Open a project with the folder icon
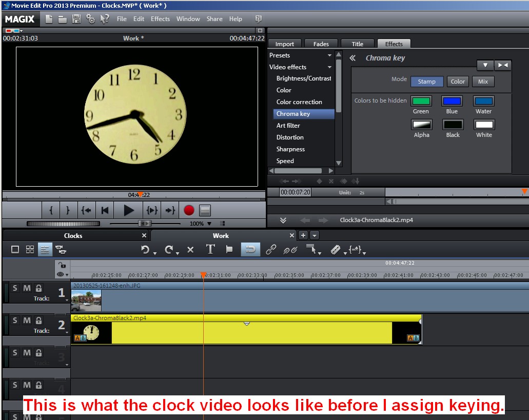Viewport: 529px width, 420px height. click(x=63, y=19)
